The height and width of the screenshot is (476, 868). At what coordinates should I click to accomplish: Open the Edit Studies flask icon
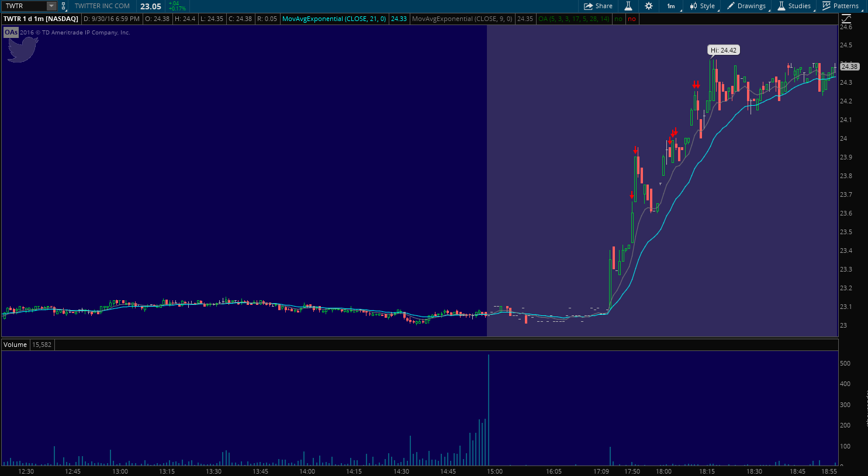click(x=628, y=6)
